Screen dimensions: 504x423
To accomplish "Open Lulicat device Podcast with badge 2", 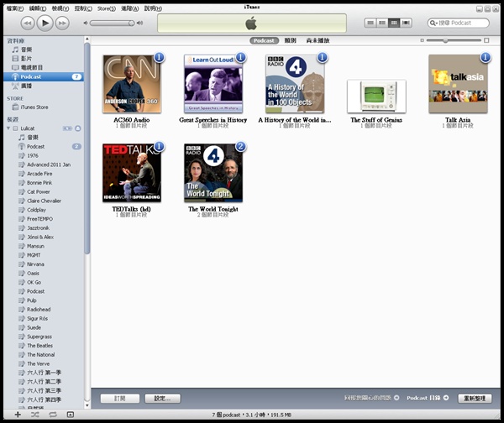I will pos(44,147).
